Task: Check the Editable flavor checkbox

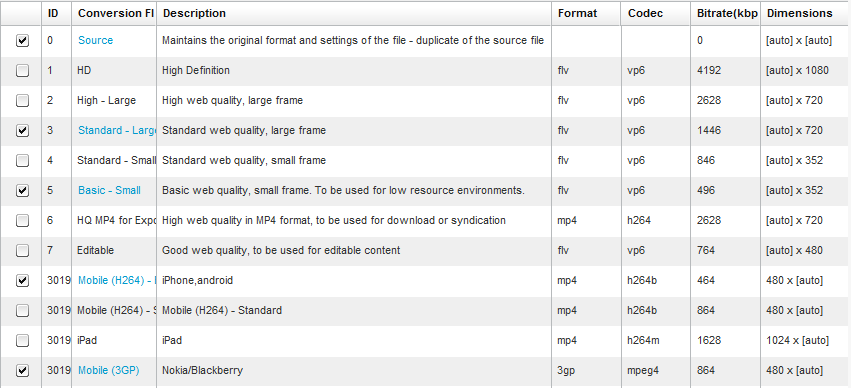Action: pos(22,251)
